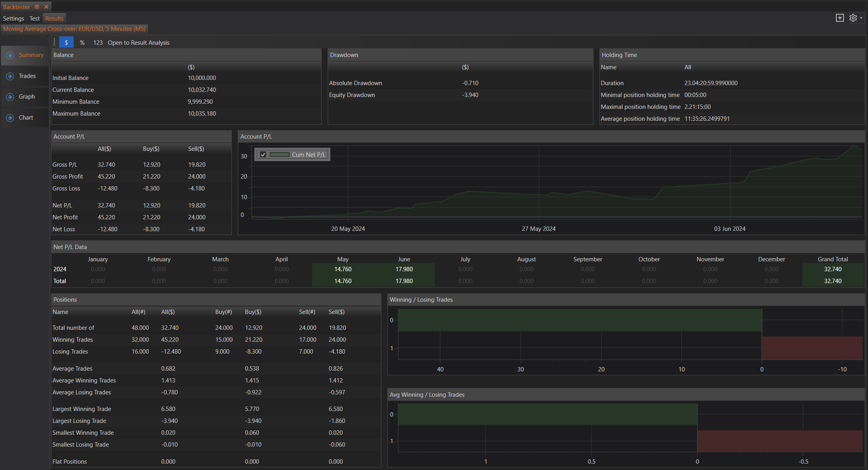Click the arrow icon beside Graph

pyautogui.click(x=10, y=97)
